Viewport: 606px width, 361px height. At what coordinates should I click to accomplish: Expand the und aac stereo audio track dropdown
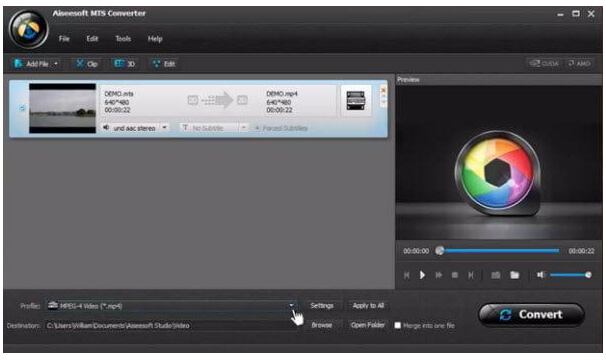coord(165,128)
